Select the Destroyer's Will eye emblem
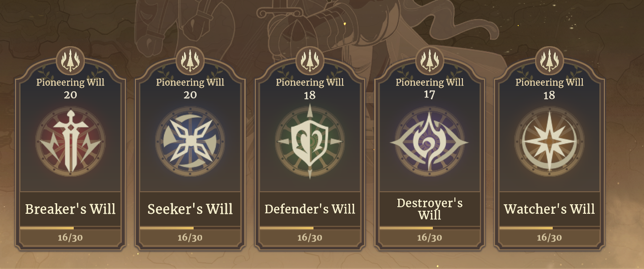The image size is (644, 269). pos(430,142)
